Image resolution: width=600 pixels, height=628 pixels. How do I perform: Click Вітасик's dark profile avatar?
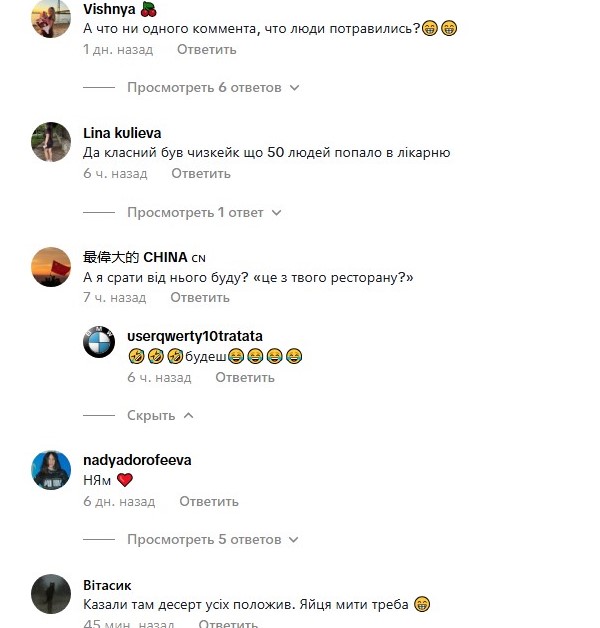tap(51, 594)
